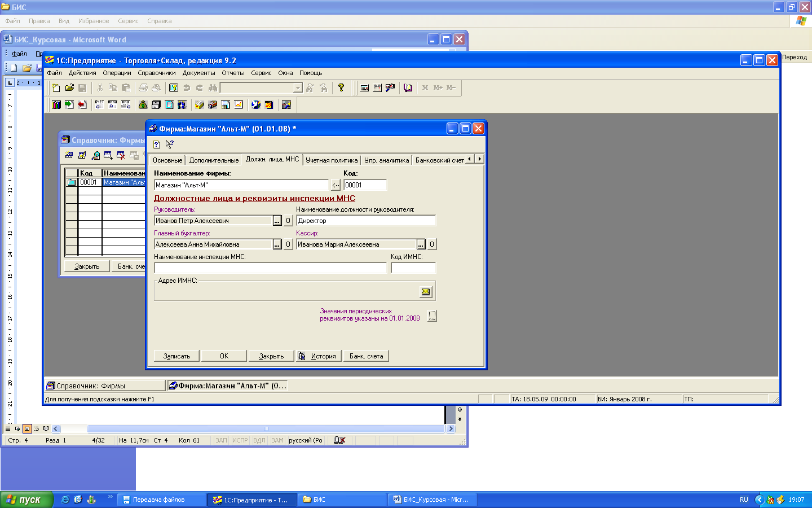Open the Справочники menu in 1C

(x=157, y=73)
